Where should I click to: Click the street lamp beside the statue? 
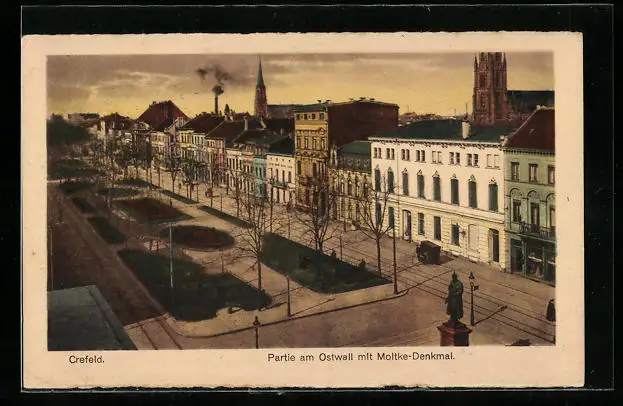point(472,297)
